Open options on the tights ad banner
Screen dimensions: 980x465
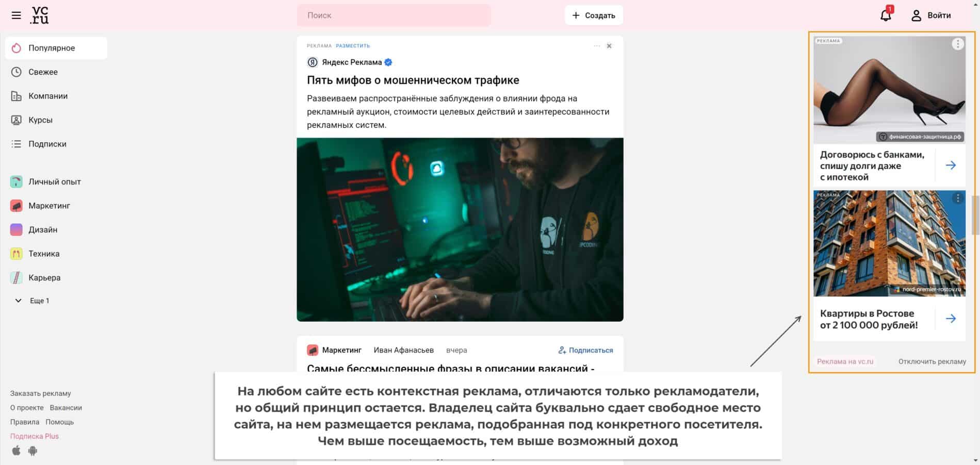[x=958, y=44]
